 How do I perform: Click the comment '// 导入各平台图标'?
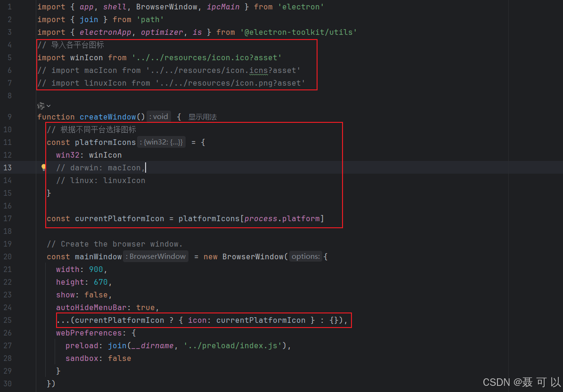click(71, 45)
